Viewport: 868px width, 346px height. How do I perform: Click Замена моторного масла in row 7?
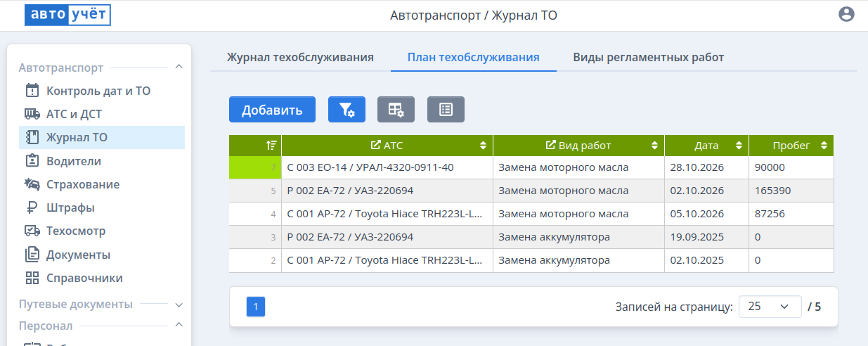pos(578,167)
